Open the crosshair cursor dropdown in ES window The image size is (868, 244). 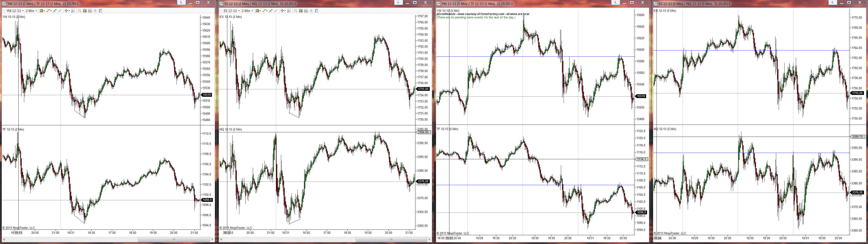point(283,11)
